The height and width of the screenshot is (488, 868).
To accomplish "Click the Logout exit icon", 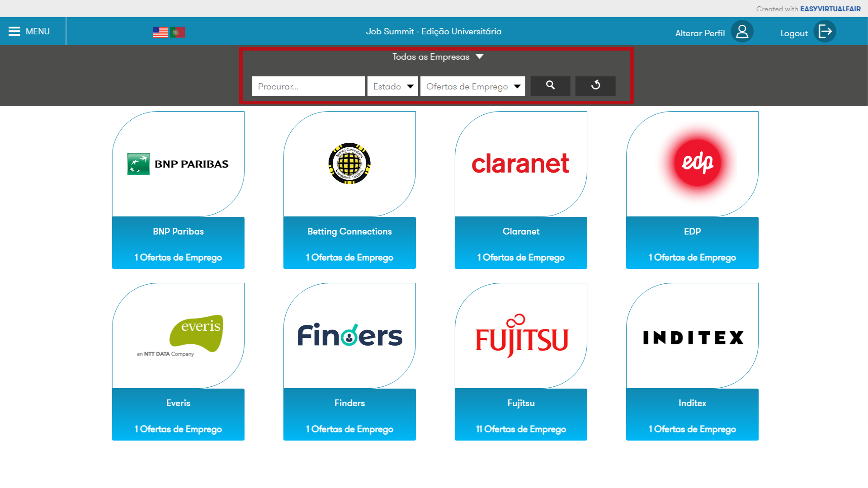I will click(x=825, y=32).
